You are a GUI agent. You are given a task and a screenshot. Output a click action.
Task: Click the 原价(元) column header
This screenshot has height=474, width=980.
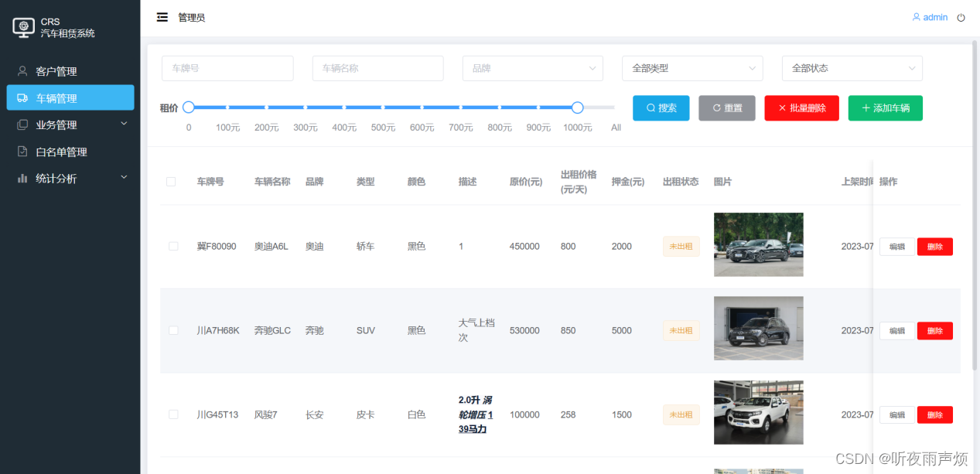526,182
